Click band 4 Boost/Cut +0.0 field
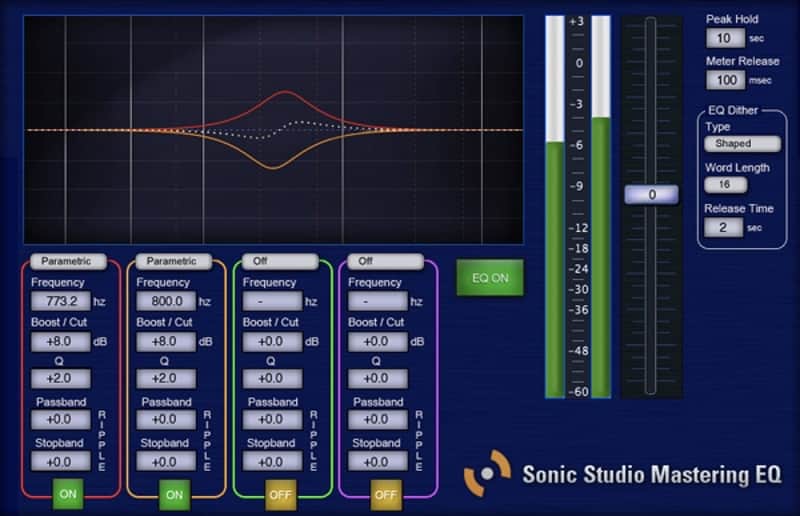 [378, 341]
